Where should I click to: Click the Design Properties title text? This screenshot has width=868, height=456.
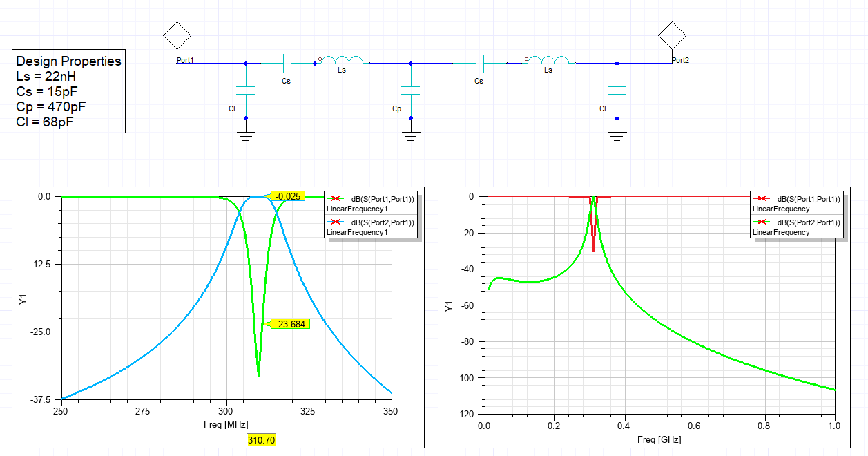68,61
